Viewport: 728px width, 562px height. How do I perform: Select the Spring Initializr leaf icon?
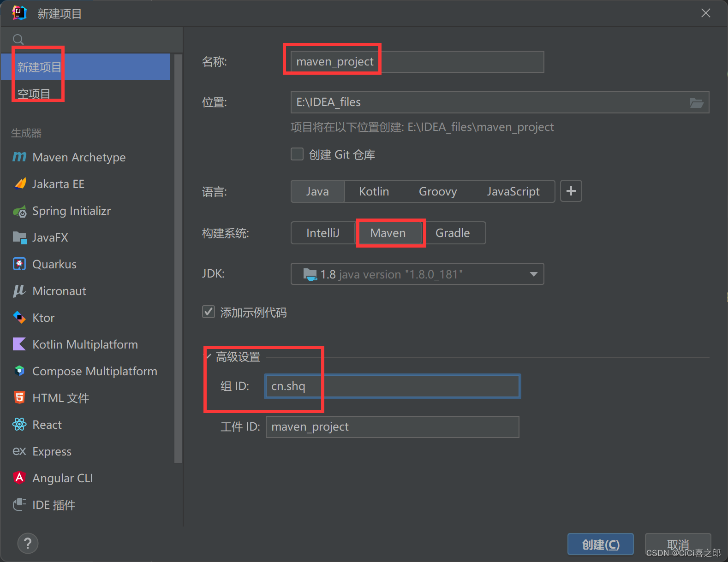(x=19, y=211)
